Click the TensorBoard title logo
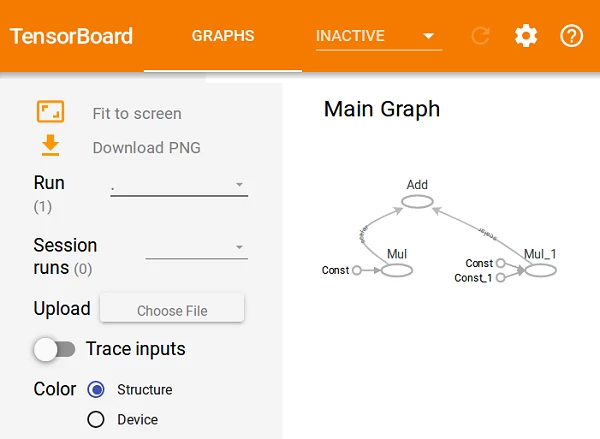Image resolution: width=600 pixels, height=439 pixels. pyautogui.click(x=71, y=36)
